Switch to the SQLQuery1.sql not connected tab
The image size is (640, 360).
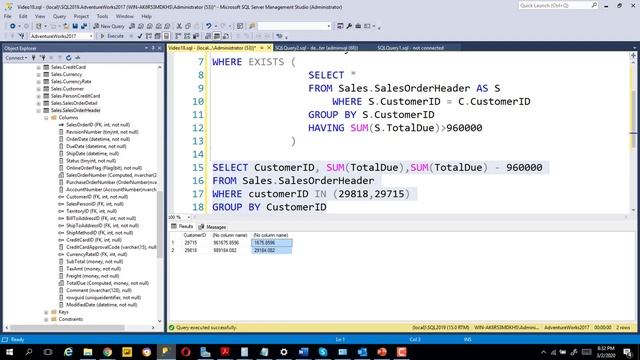coord(410,48)
